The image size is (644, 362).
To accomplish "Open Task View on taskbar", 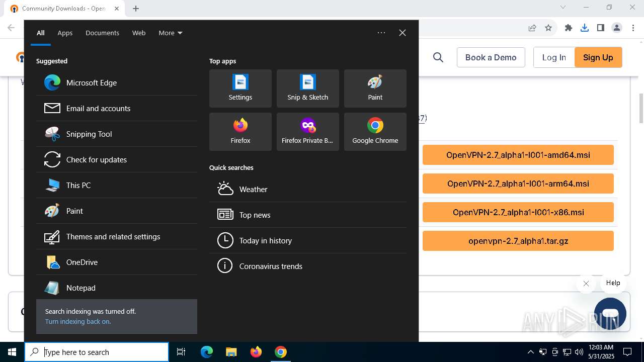I will point(181,352).
